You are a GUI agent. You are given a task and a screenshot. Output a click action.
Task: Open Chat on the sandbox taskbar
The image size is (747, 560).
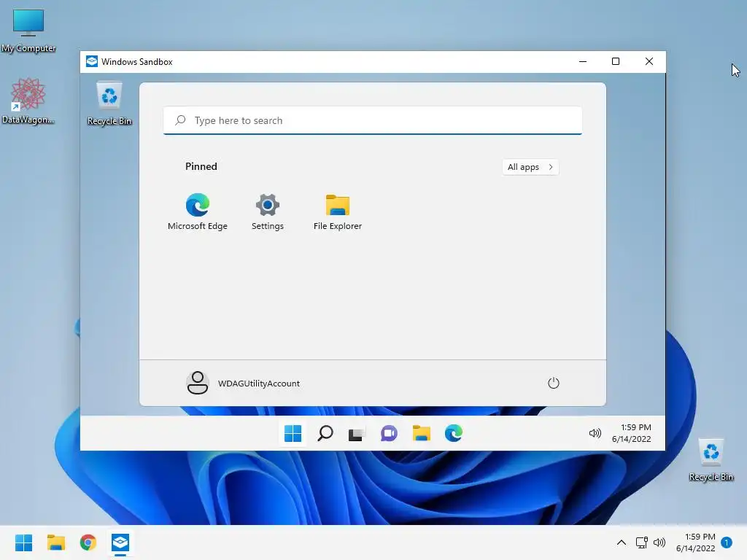389,433
